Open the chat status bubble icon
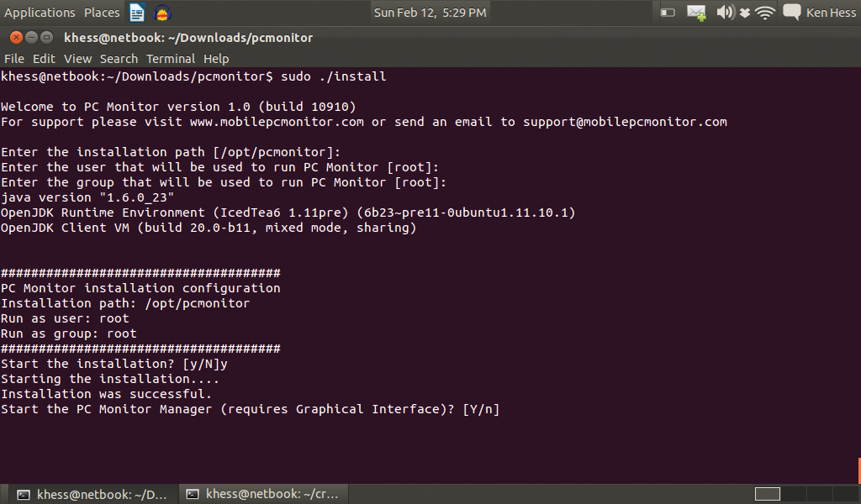861x504 pixels. [791, 12]
